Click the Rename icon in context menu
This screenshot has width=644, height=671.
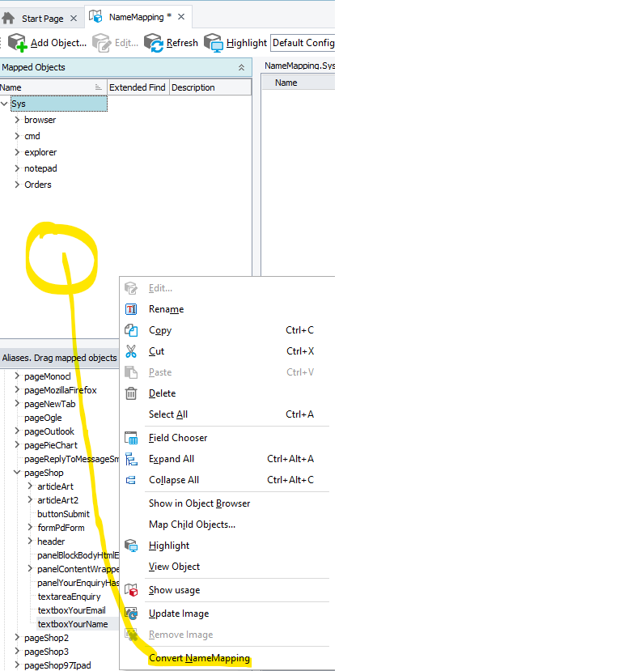tap(131, 309)
